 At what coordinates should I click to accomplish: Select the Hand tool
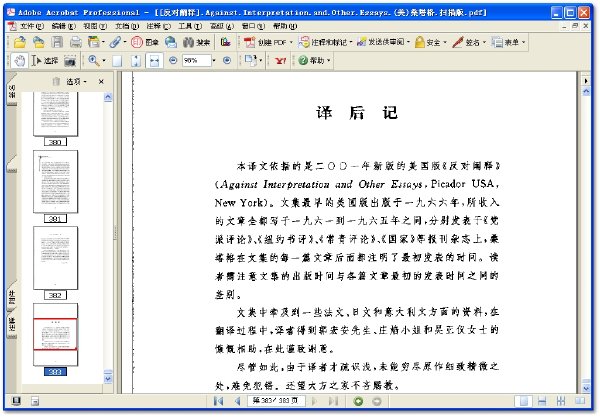click(19, 60)
